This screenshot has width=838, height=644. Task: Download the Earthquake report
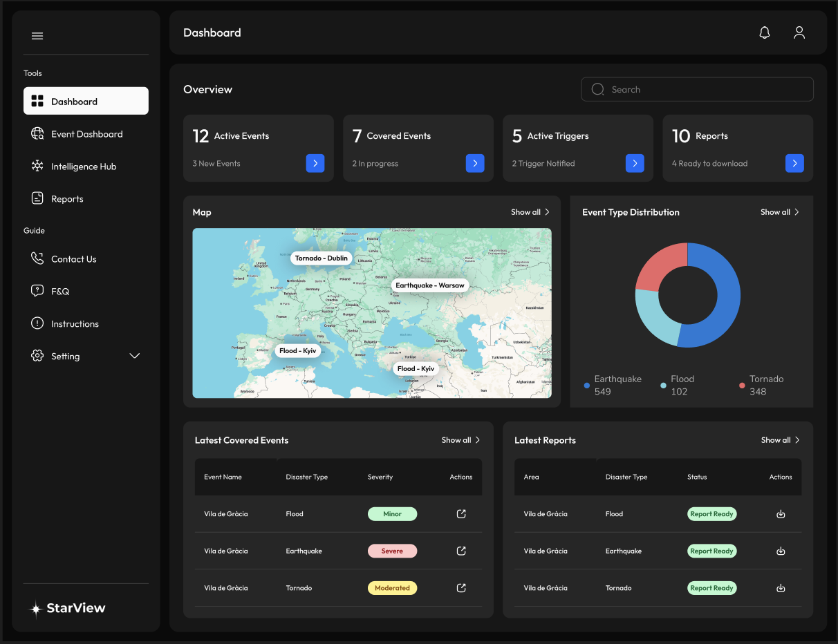[781, 551]
